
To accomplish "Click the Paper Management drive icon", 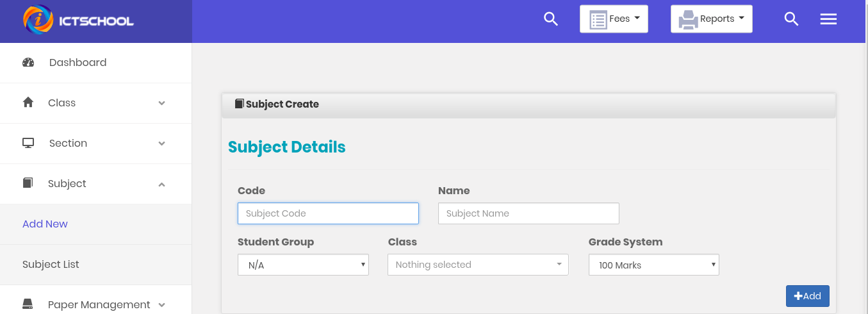I will point(28,304).
